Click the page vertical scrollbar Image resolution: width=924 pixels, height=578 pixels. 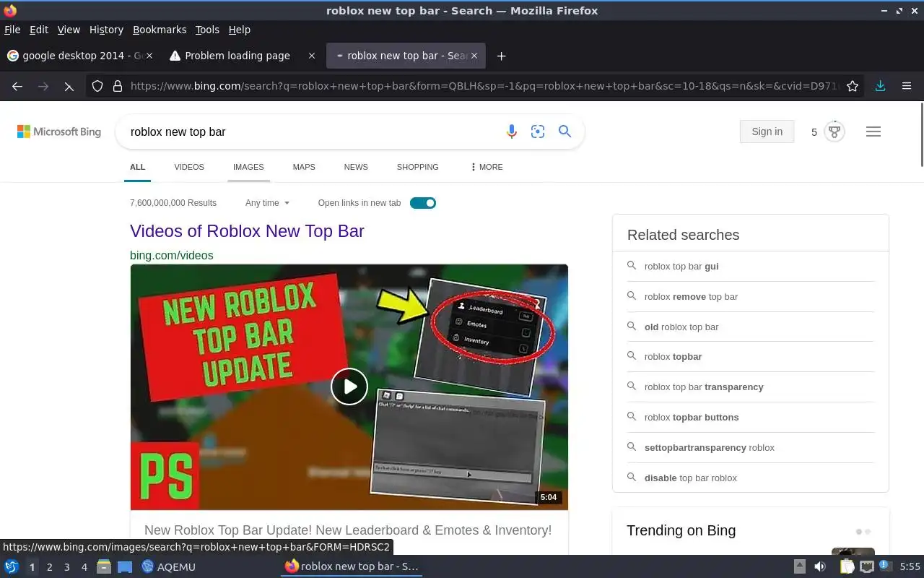[x=920, y=135]
